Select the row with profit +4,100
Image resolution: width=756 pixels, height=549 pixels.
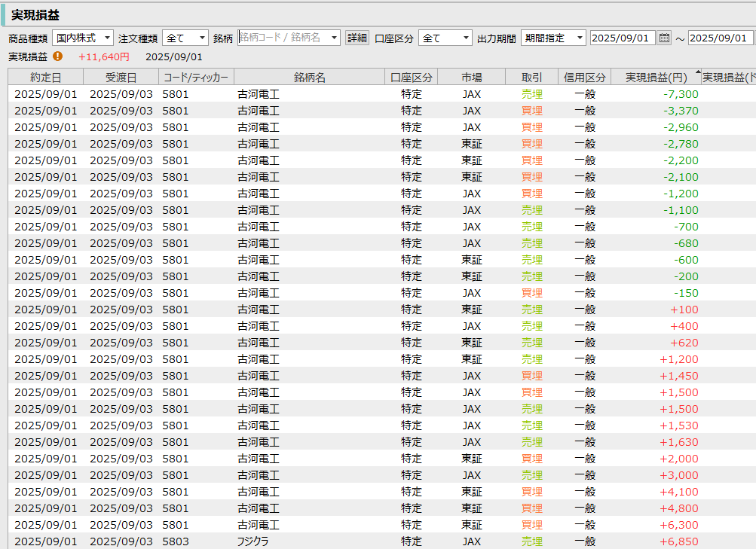tap(382, 492)
